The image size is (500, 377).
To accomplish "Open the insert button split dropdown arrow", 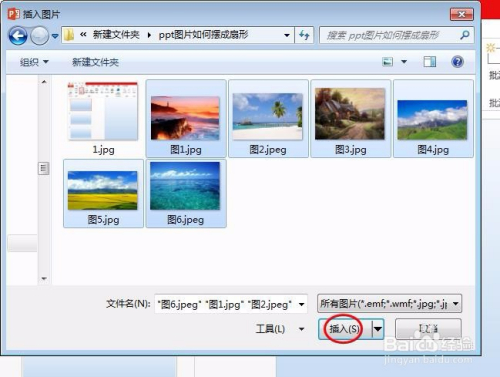I will click(x=378, y=329).
